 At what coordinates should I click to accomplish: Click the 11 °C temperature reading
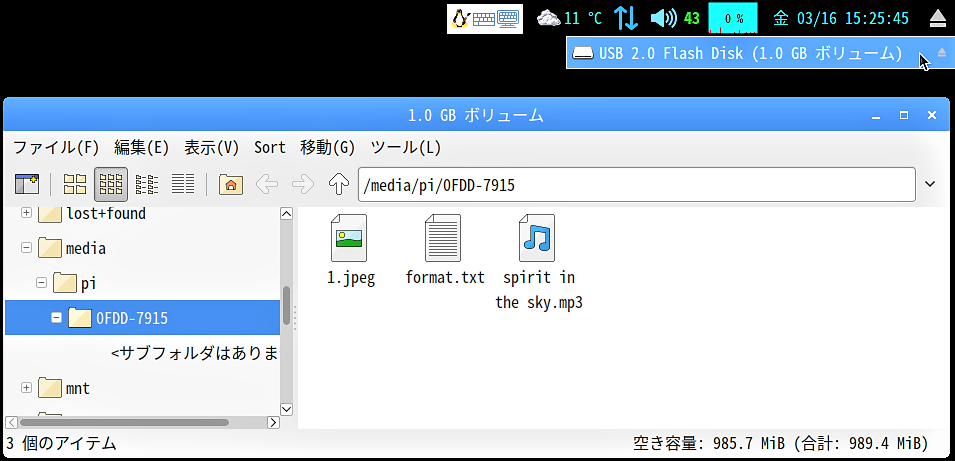583,18
